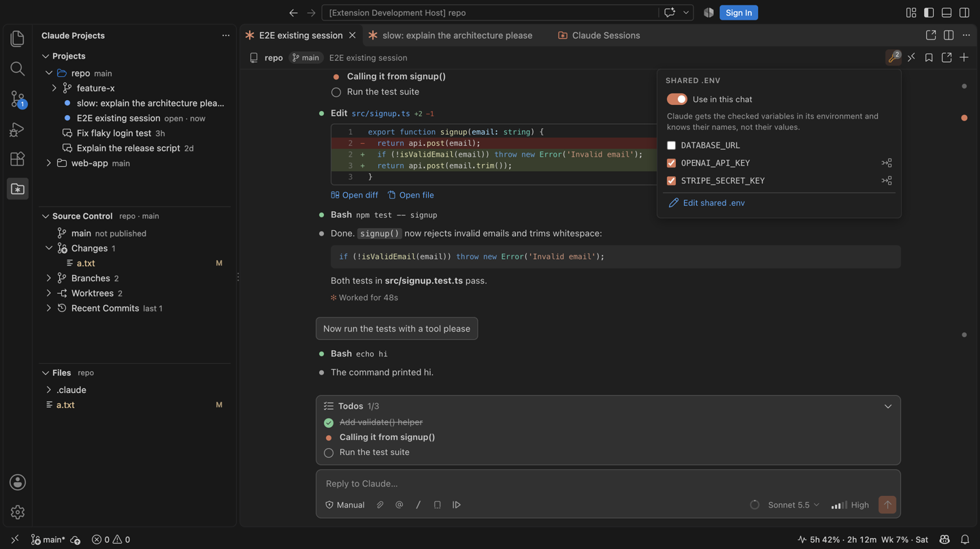Open the Explorer view in activity bar

coord(18,39)
